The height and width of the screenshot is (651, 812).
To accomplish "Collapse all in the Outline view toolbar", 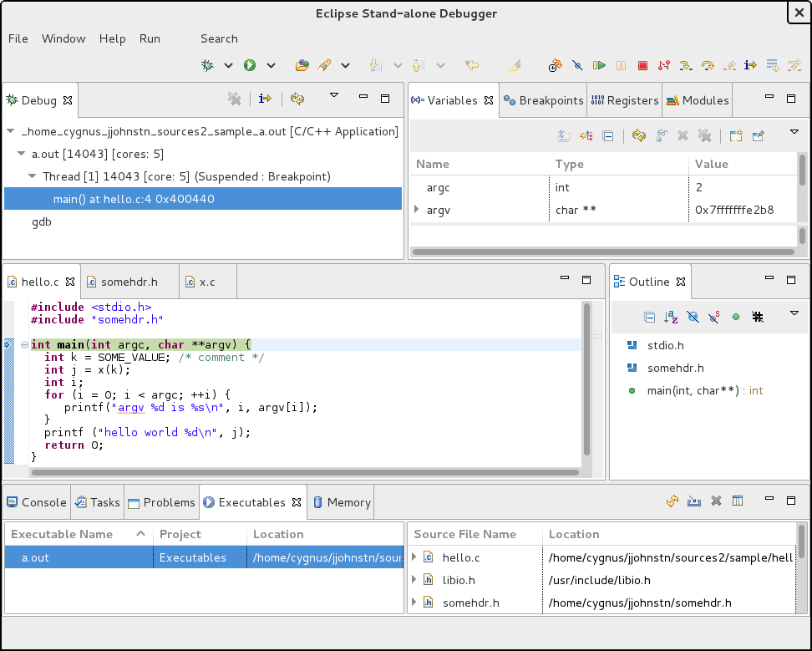I will (649, 317).
